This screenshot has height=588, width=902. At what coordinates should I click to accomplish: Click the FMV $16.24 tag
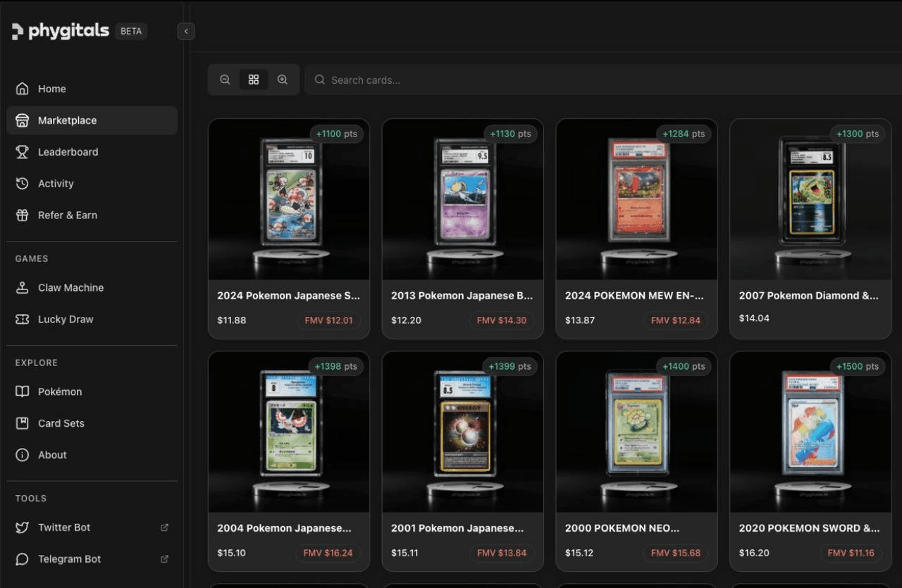pyautogui.click(x=328, y=553)
